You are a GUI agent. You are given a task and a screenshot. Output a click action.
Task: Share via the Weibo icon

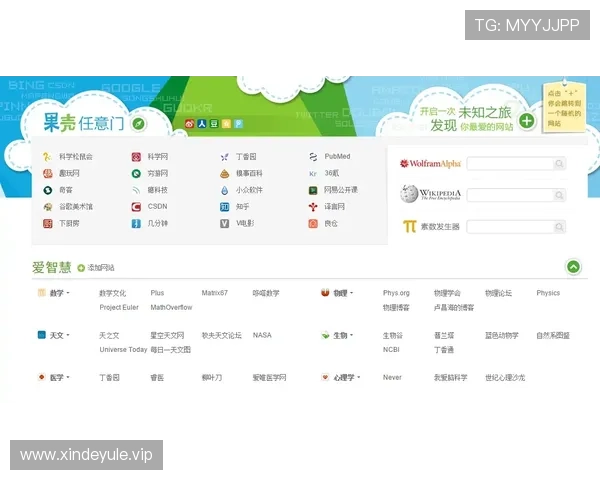coord(189,124)
